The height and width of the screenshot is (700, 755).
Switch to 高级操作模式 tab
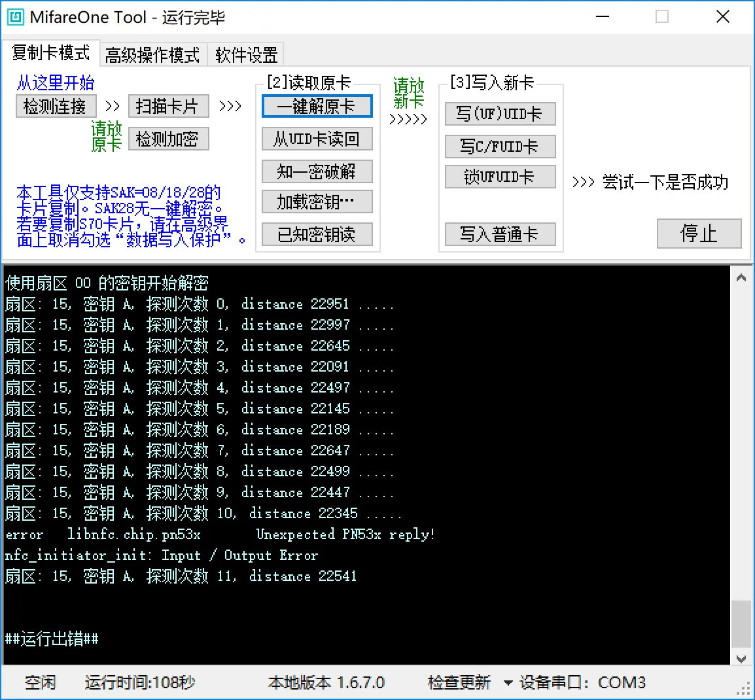click(152, 55)
